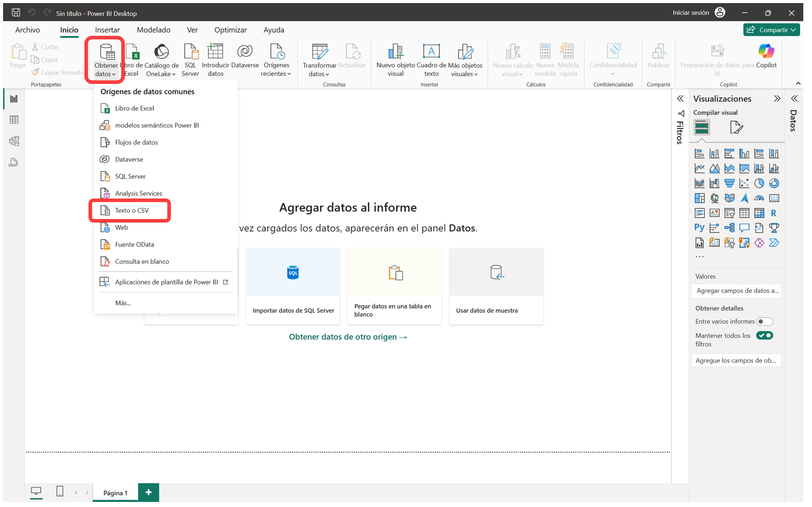812x507 pixels.
Task: Select Consulta en blanco menu entry
Action: (x=165, y=261)
